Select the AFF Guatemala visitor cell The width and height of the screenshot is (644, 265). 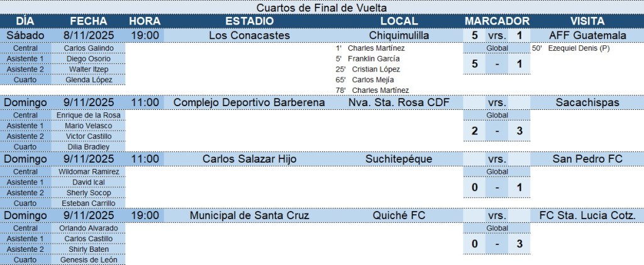tap(587, 35)
